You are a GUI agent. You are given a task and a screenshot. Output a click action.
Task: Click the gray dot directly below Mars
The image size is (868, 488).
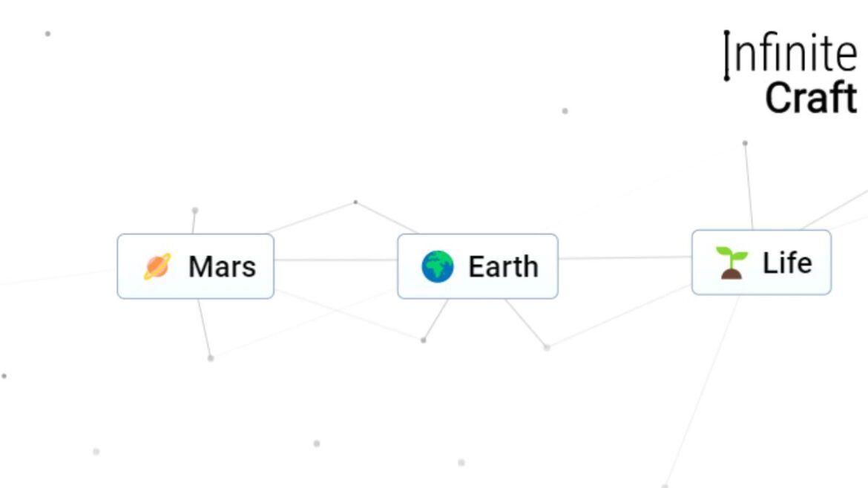coord(211,358)
